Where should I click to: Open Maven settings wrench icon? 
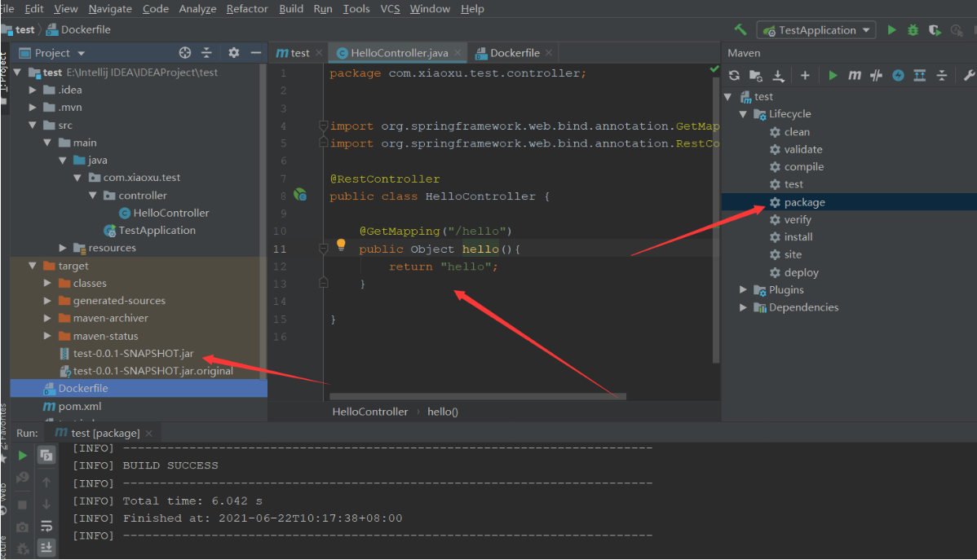(969, 75)
